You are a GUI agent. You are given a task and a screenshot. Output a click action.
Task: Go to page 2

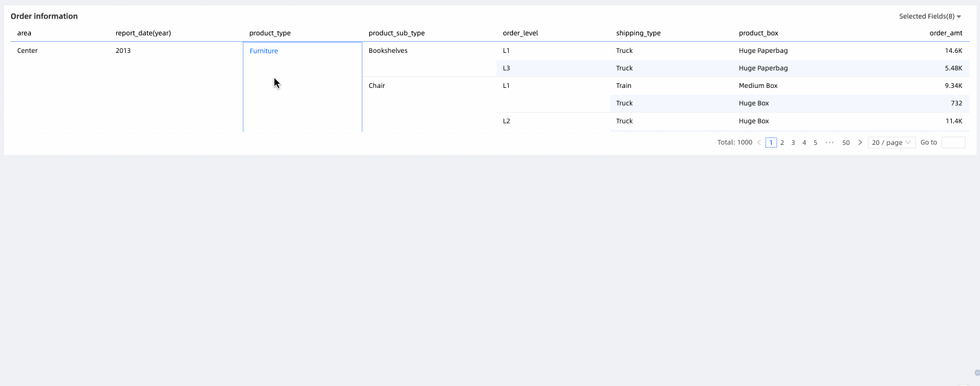coord(782,143)
